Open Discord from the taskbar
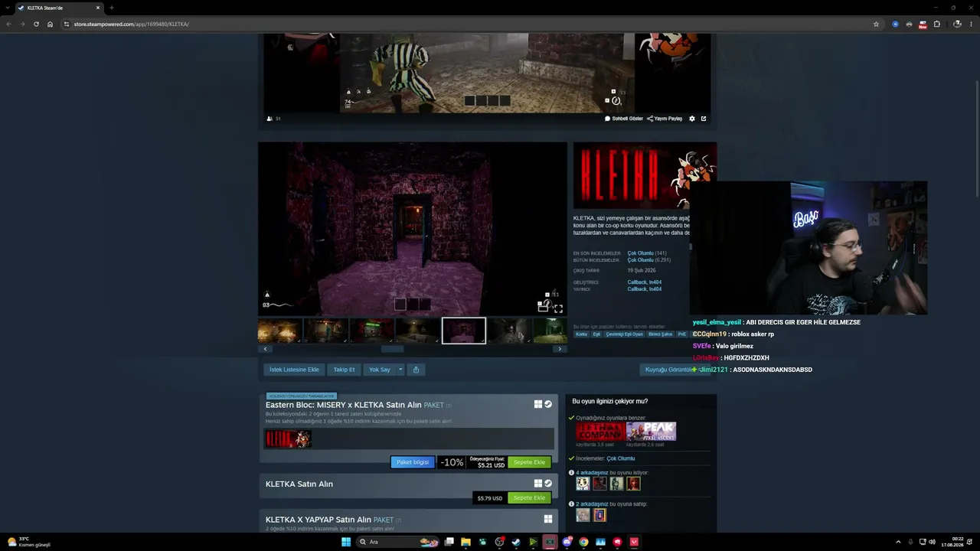The image size is (980, 551). click(567, 542)
